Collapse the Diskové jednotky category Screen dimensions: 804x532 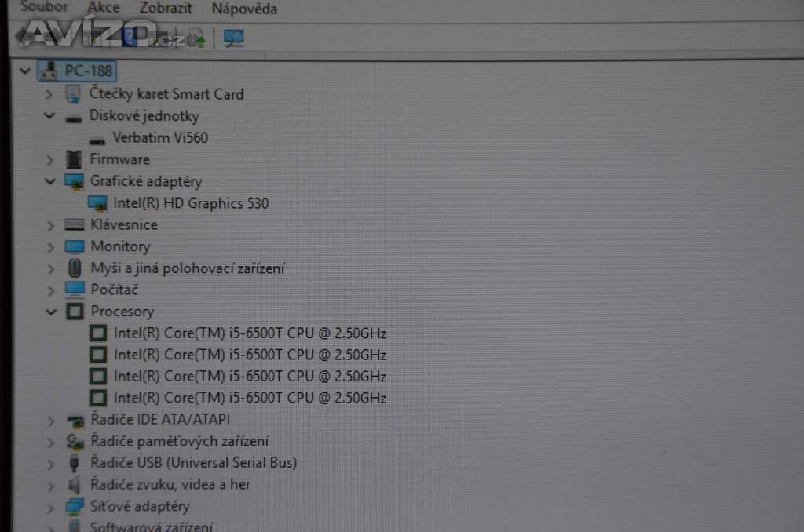[50, 116]
